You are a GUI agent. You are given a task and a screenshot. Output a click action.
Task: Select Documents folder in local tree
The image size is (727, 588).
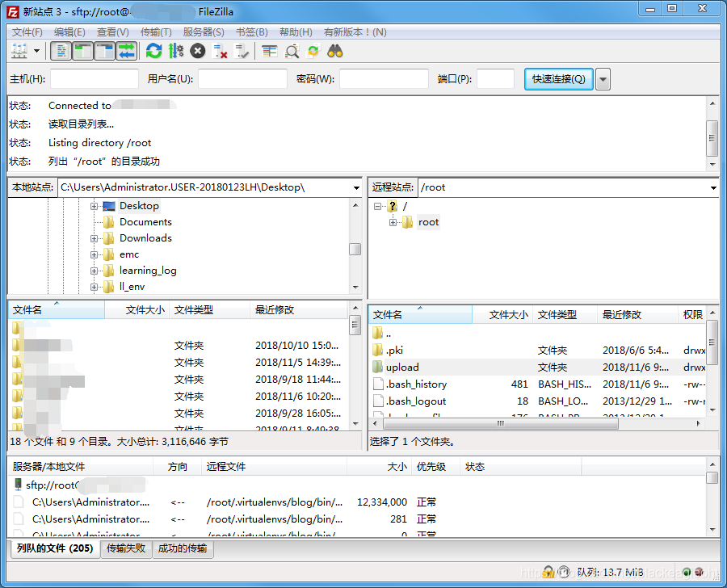pos(145,222)
